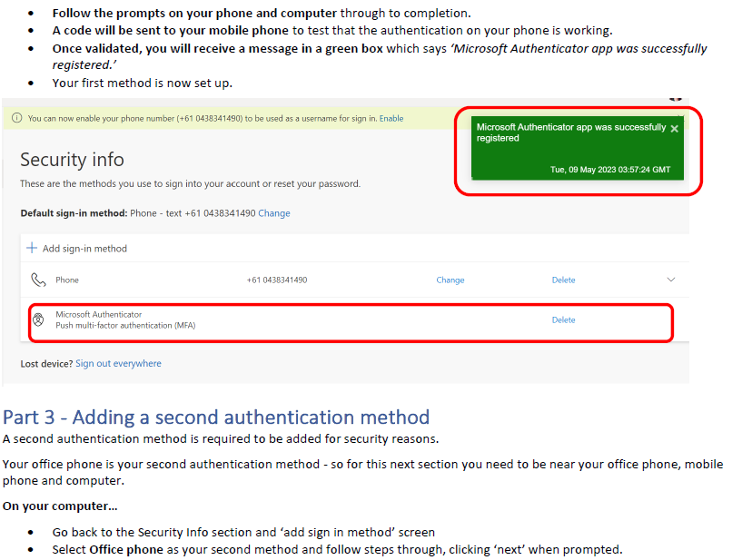Delete the Phone sign-in method
This screenshot has width=742, height=560.
[564, 280]
